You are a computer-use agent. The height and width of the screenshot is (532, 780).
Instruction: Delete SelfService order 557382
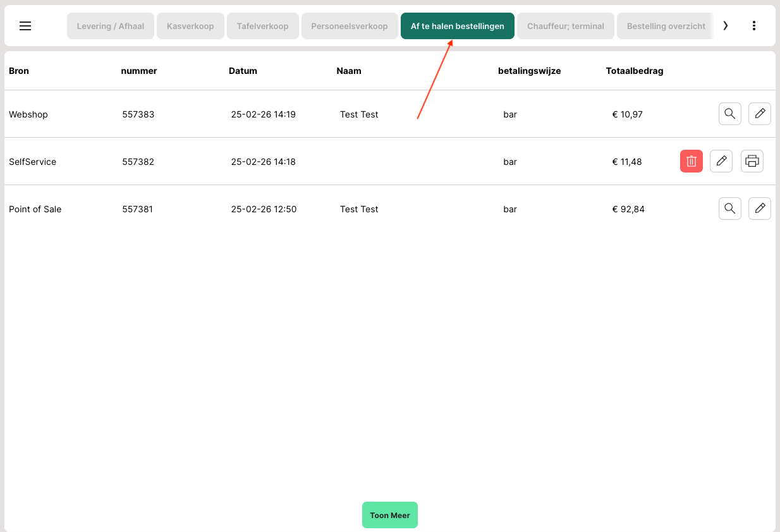click(691, 161)
